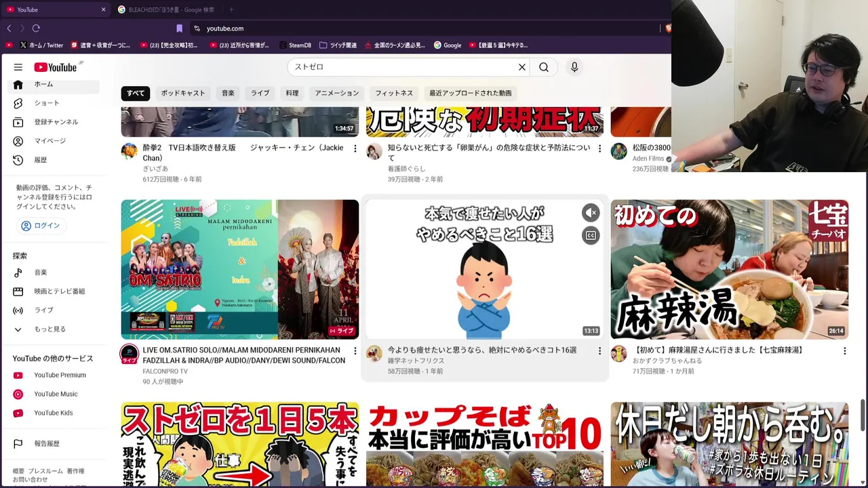
Task: Open more options for 痩せたい video
Action: (599, 351)
